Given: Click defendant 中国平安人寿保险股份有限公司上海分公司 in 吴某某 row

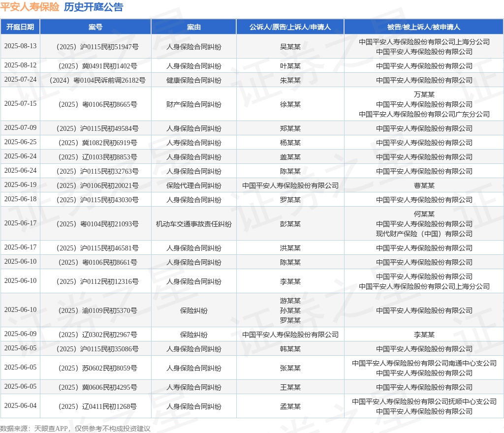Looking at the screenshot, I should [x=424, y=42].
